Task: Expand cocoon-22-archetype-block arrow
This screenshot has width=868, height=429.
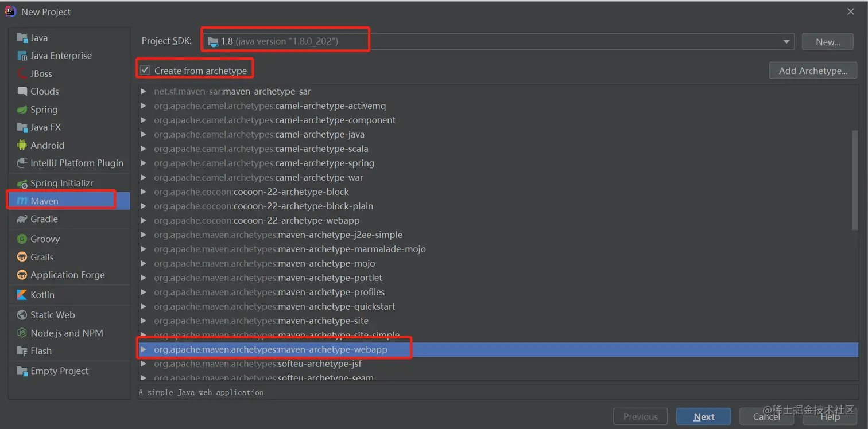Action: click(x=144, y=192)
